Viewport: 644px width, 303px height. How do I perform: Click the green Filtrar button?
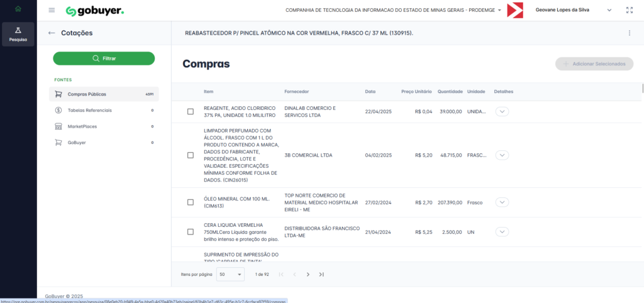(104, 58)
